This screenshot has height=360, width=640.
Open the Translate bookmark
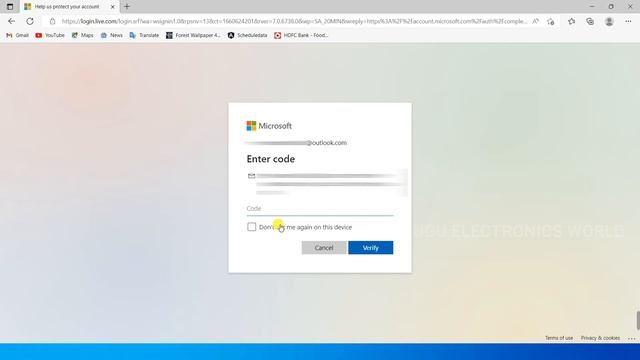[144, 36]
